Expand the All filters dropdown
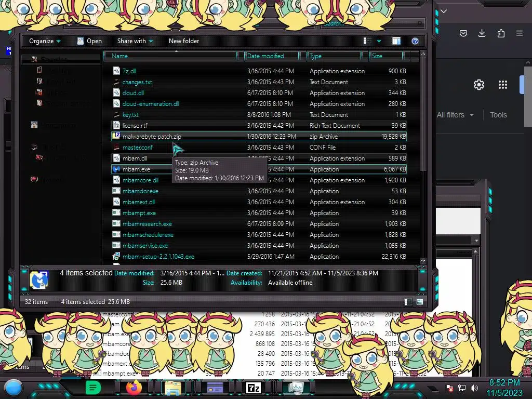This screenshot has height=399, width=532. tap(455, 115)
